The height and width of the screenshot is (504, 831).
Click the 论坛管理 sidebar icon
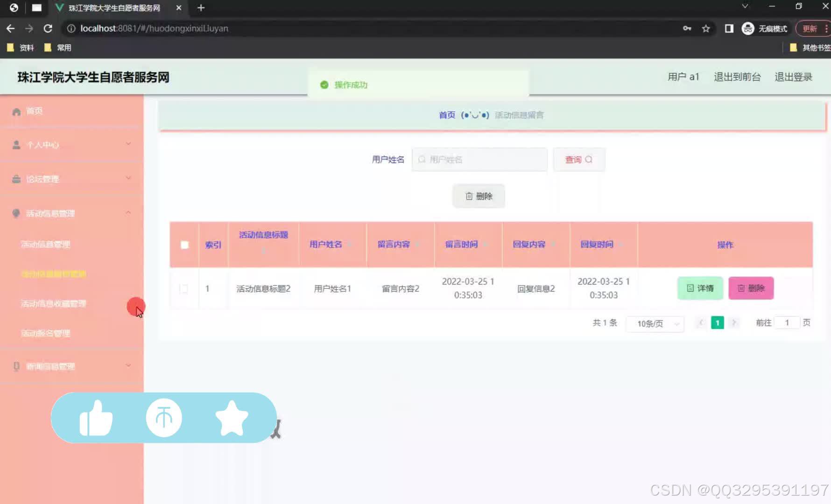click(16, 179)
